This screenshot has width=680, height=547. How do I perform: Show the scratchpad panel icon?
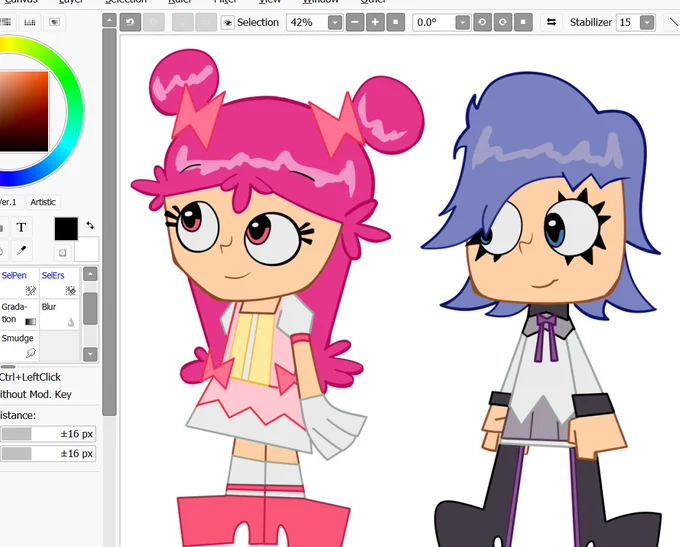(54, 22)
